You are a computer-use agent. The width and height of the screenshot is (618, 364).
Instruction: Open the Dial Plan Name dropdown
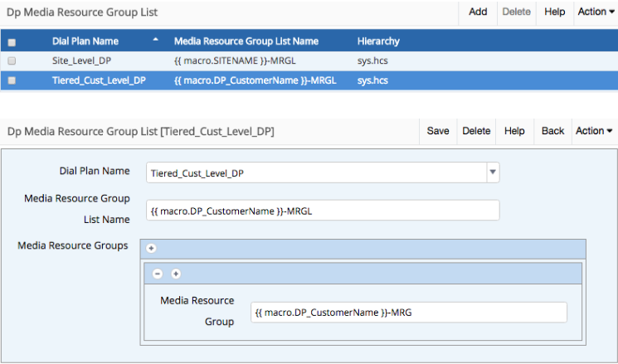click(493, 172)
